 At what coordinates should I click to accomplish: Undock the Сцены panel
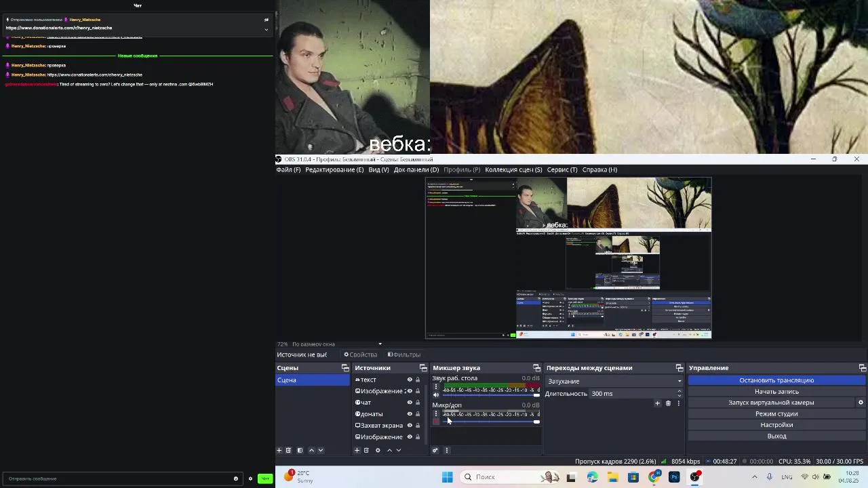[x=345, y=368]
